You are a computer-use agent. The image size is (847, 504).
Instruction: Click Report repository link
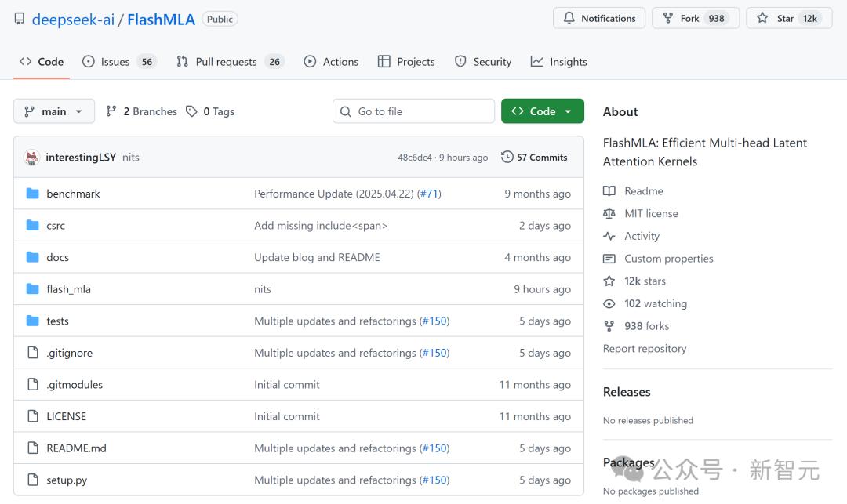click(645, 349)
